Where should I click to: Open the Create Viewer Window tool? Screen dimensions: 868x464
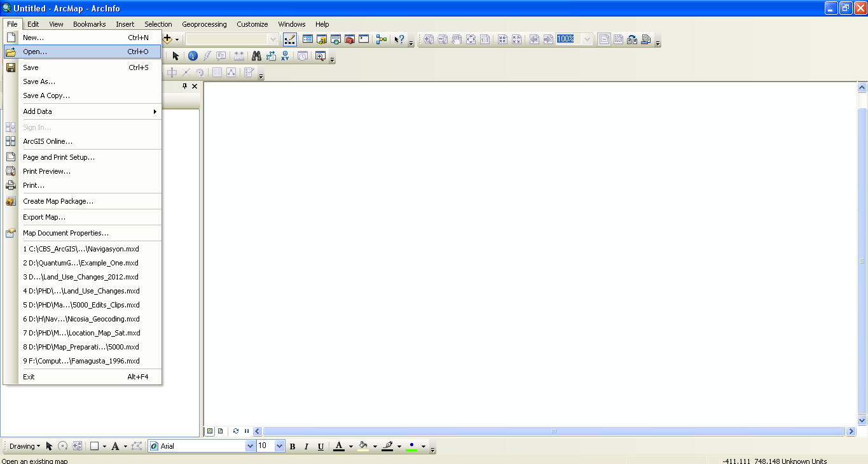click(x=320, y=56)
